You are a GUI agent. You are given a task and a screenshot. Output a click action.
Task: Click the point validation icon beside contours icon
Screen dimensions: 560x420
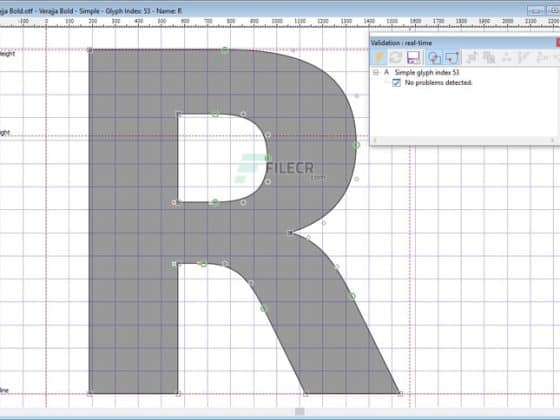(452, 58)
